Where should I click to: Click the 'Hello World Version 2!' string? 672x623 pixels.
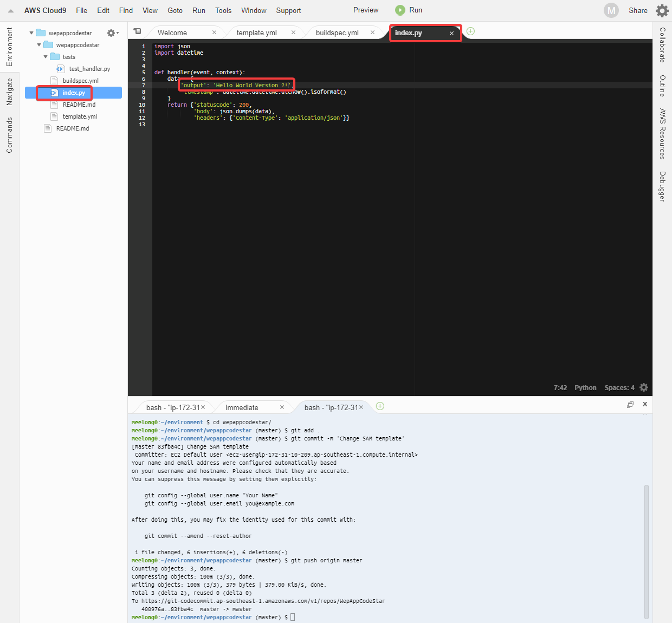pyautogui.click(x=252, y=85)
